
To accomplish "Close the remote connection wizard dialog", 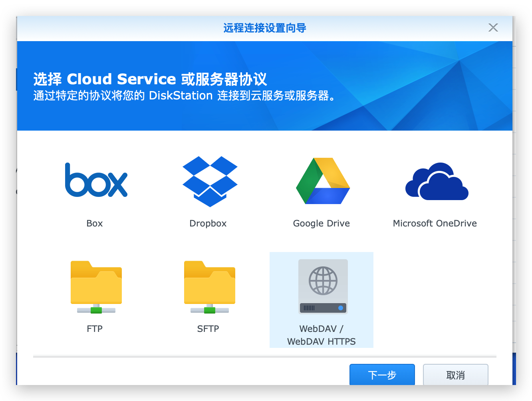I will click(x=493, y=28).
